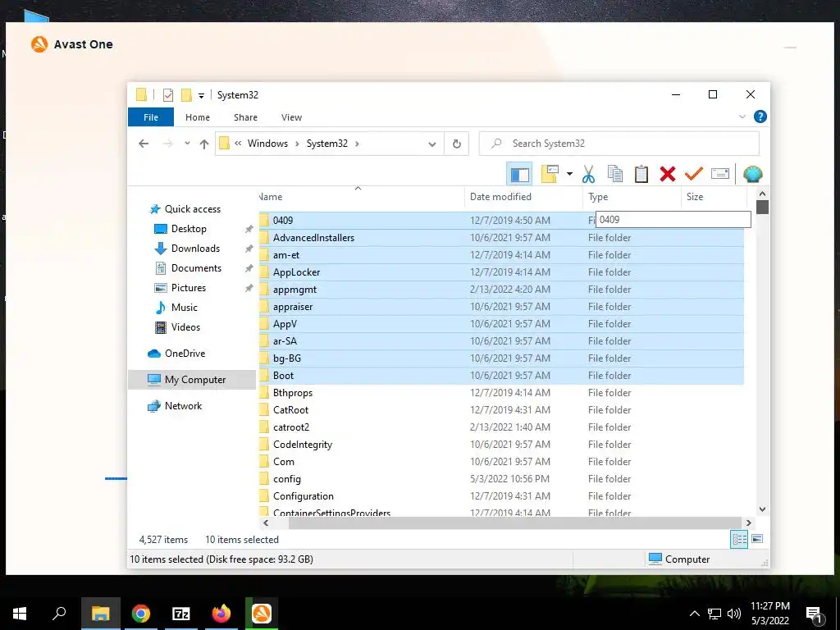
Task: Select the config folder
Action: click(286, 479)
